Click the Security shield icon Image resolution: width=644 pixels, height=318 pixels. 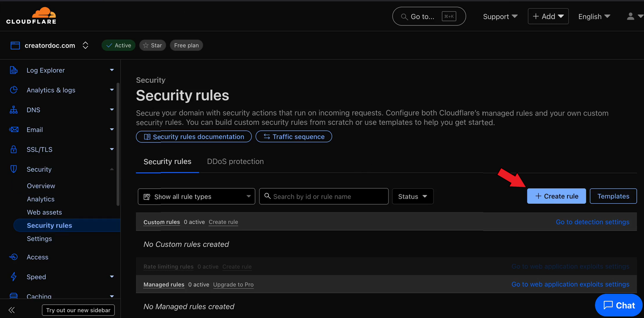(x=14, y=169)
